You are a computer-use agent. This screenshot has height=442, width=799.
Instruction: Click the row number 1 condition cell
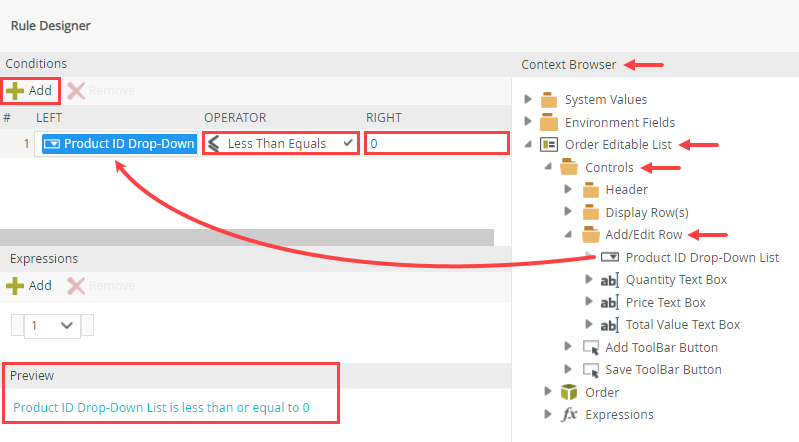[26, 144]
